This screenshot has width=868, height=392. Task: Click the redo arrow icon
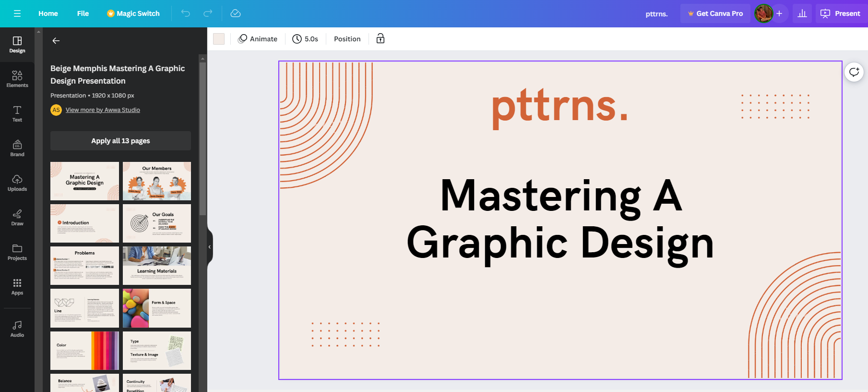(x=208, y=13)
